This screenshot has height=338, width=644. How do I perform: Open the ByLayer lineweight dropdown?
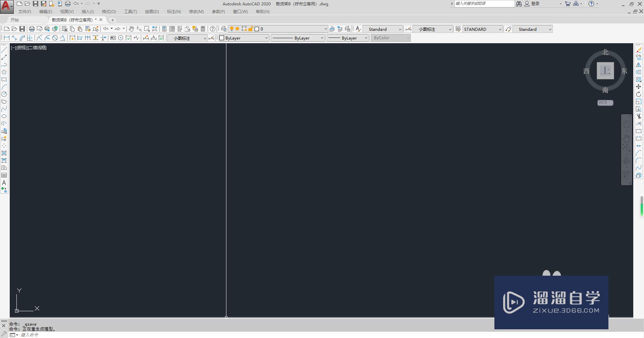pyautogui.click(x=347, y=38)
